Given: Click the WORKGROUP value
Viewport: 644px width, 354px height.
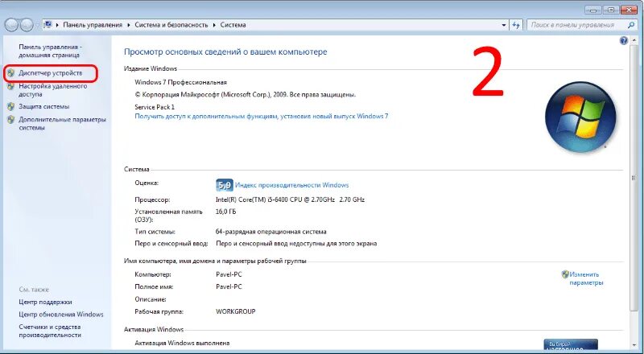Looking at the screenshot, I should click(x=235, y=311).
